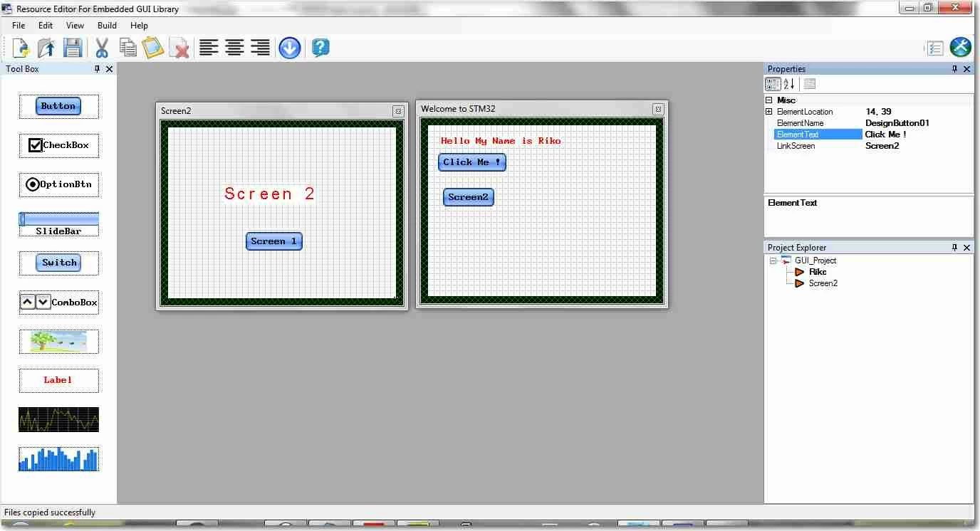Open the View menu
The height and width of the screenshot is (531, 980).
coord(75,26)
